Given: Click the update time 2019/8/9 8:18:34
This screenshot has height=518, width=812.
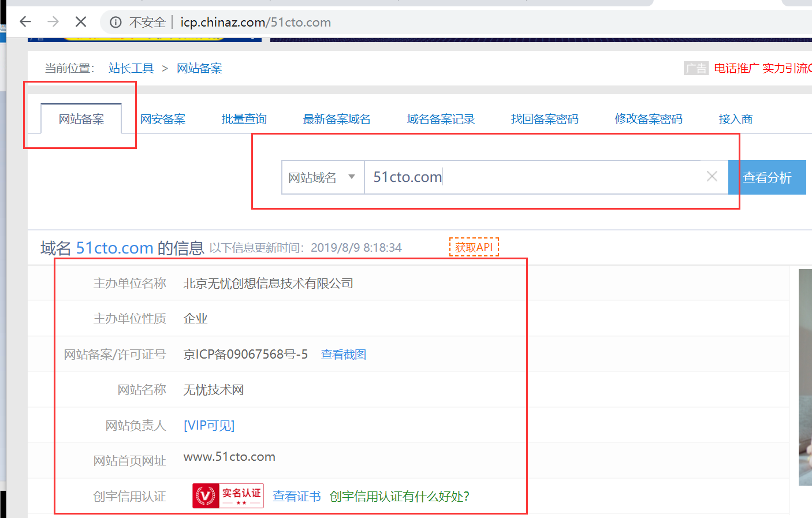Looking at the screenshot, I should point(356,248).
